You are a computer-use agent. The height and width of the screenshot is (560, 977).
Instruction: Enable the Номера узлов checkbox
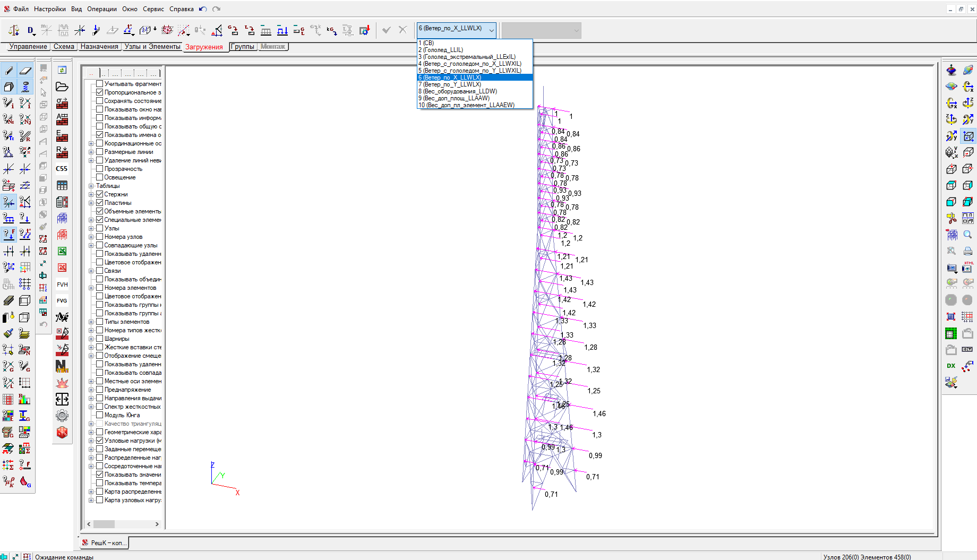[99, 237]
